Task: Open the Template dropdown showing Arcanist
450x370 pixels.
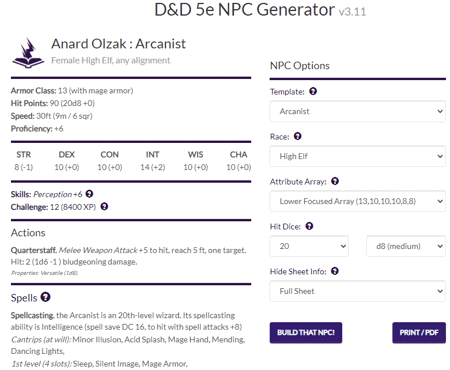Action: point(357,111)
